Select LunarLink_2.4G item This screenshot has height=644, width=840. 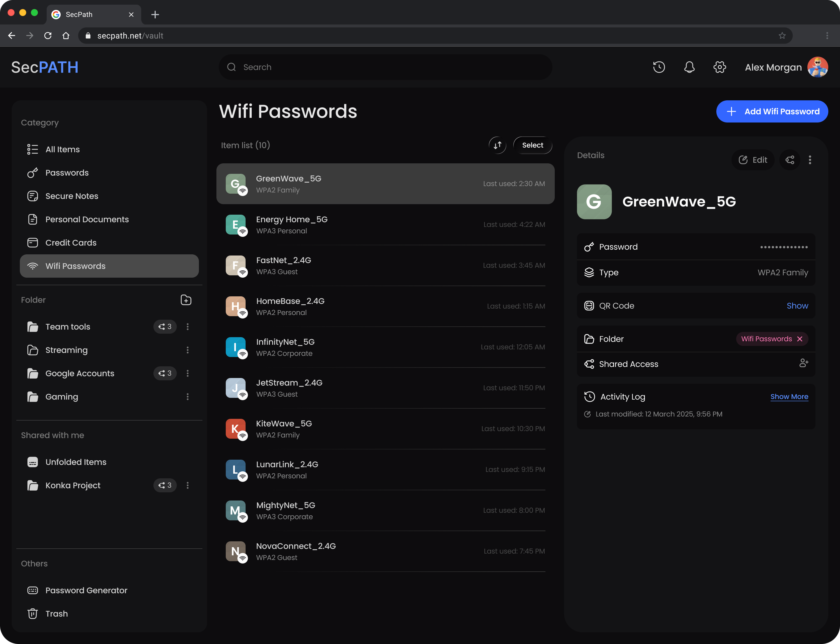coord(385,470)
